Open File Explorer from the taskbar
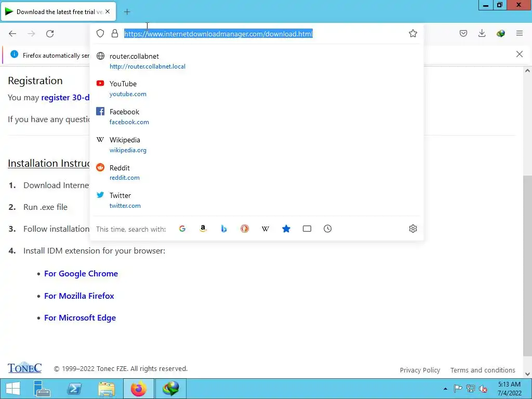 point(106,389)
